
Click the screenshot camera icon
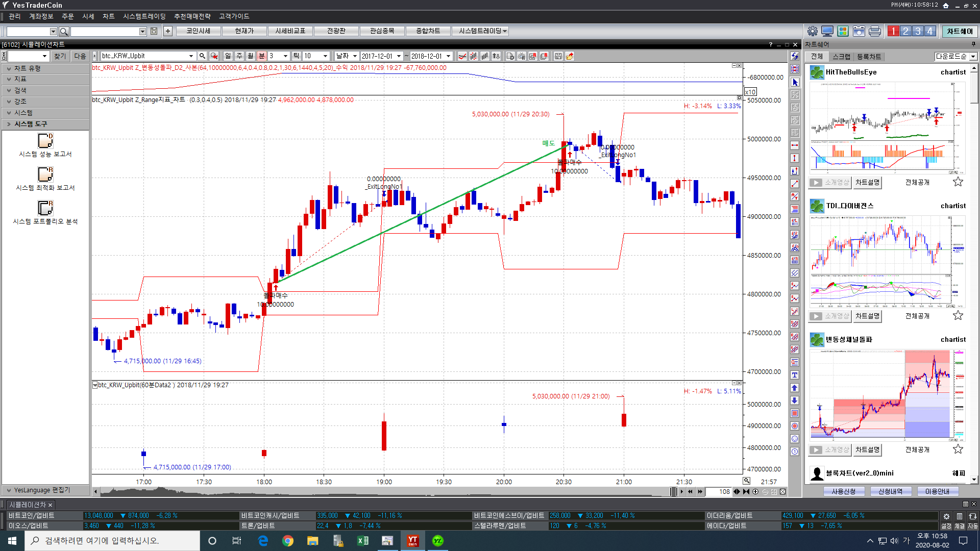coord(859,31)
